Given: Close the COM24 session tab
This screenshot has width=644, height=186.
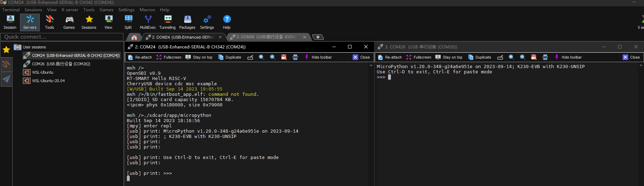Looking at the screenshot, I should click(220, 37).
